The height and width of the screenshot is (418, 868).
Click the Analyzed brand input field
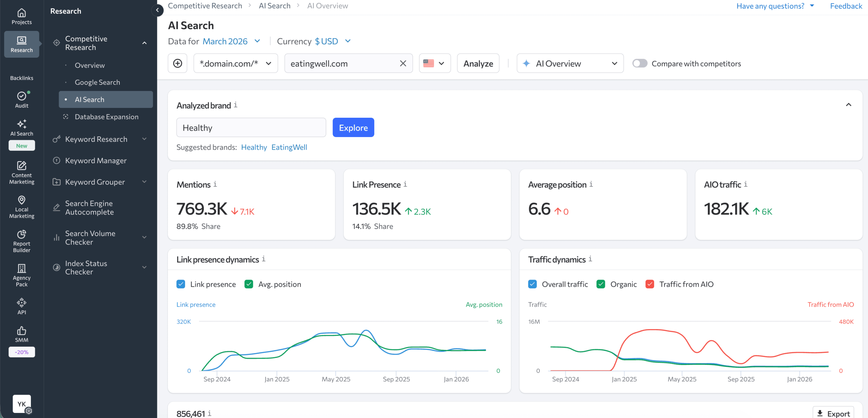pos(251,128)
